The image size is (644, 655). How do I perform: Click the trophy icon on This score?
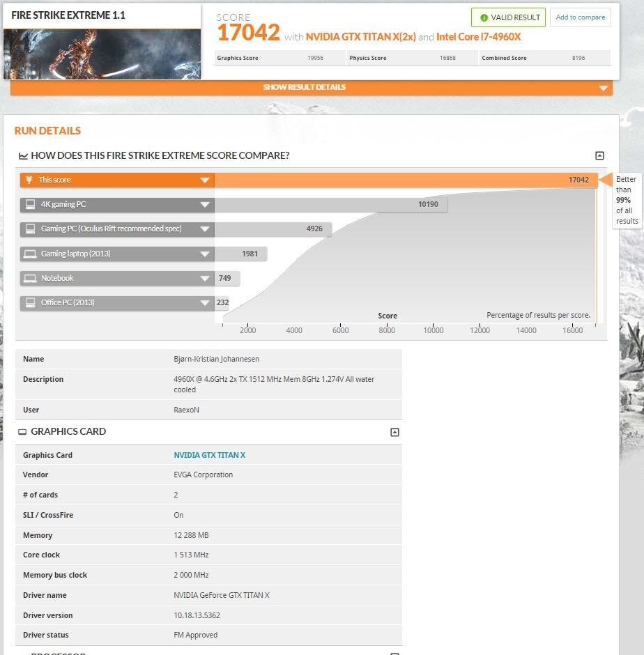[x=29, y=180]
